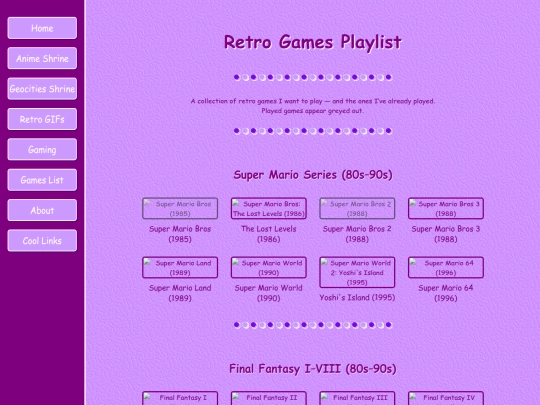Click the Final Fantasy IV thumbnail
Image resolution: width=540 pixels, height=405 pixels.
pos(446,398)
